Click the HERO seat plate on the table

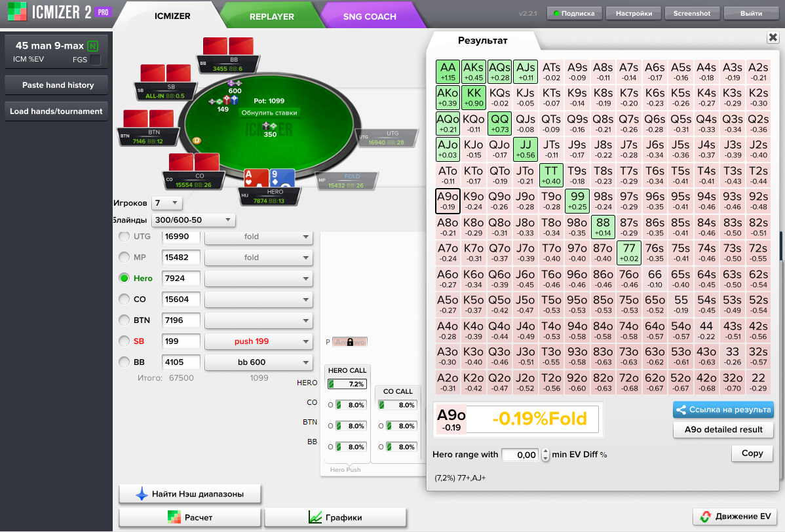pyautogui.click(x=269, y=197)
